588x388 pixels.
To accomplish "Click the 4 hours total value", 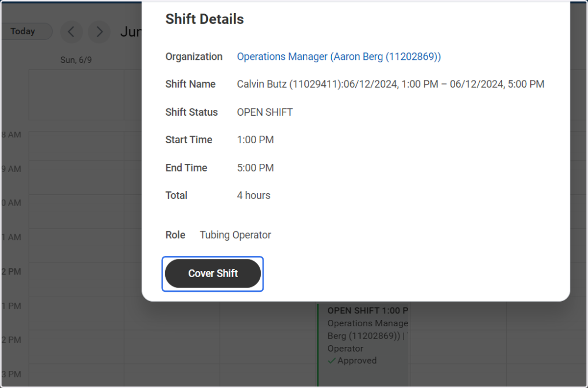I will click(254, 195).
